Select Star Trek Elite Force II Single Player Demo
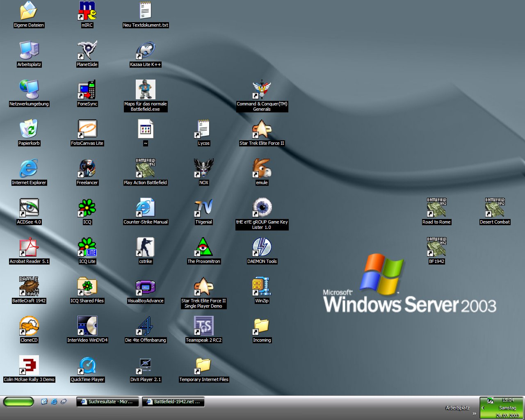 coord(203,287)
